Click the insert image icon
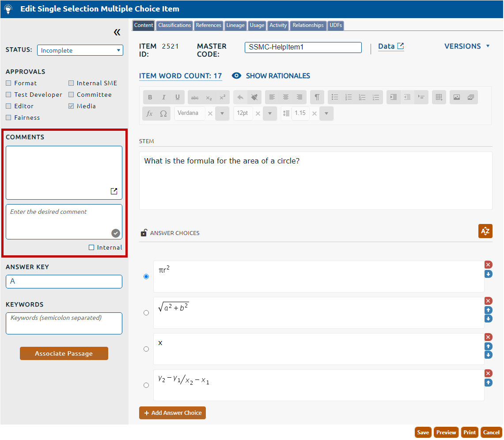Viewport: 504px width, 440px height. point(457,97)
